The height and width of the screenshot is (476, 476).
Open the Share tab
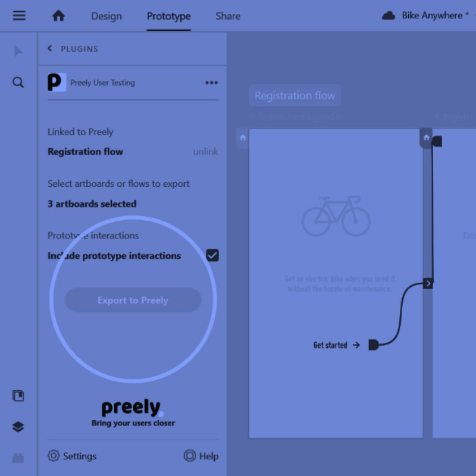(x=228, y=16)
